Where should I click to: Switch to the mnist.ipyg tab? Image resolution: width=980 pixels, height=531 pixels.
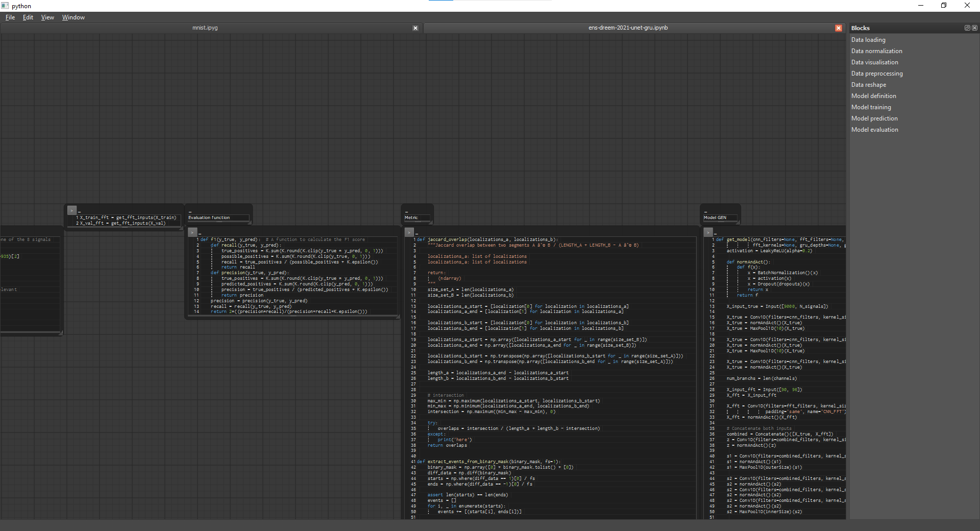coord(205,28)
